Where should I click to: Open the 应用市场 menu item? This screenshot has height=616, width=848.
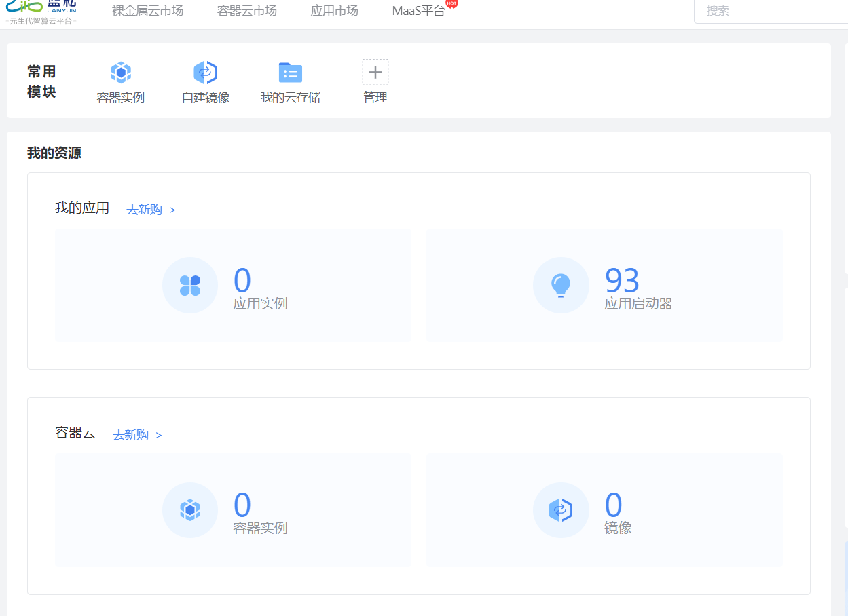(334, 11)
